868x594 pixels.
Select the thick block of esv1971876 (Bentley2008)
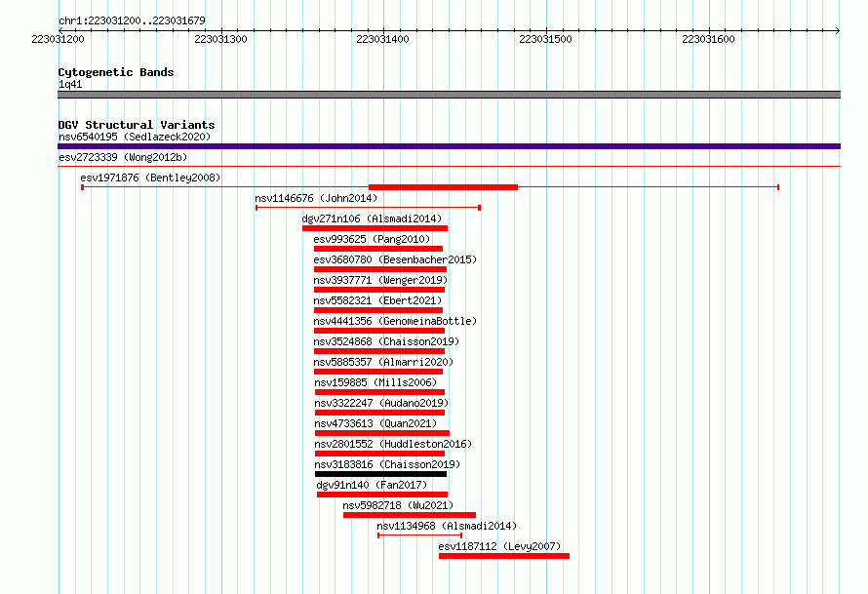coord(443,187)
